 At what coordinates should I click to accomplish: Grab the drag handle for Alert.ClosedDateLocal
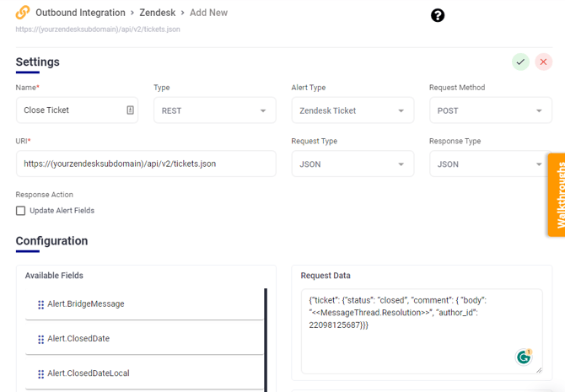[41, 373]
